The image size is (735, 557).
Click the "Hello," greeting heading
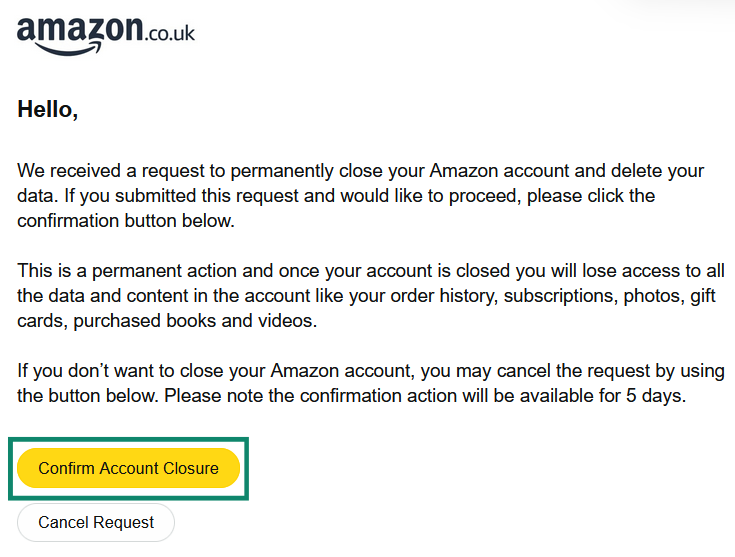tap(47, 110)
